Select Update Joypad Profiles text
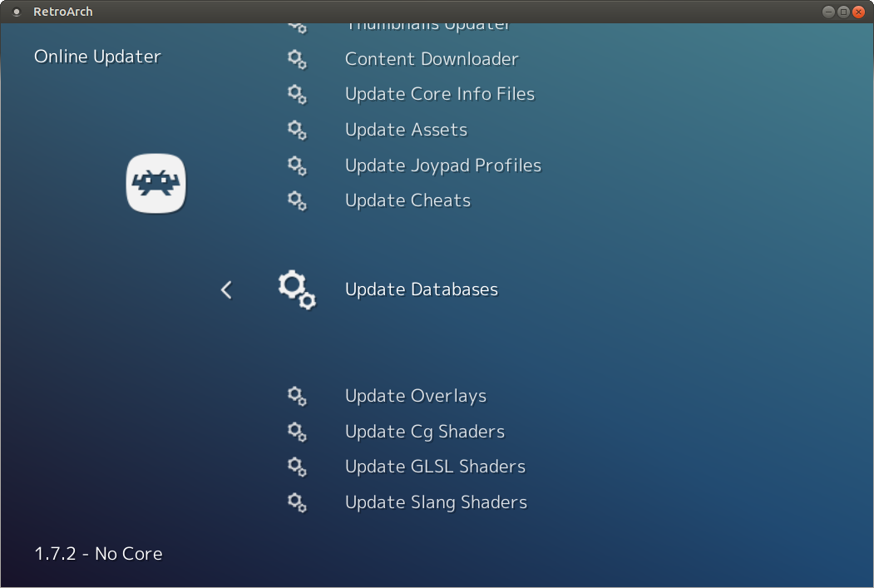The width and height of the screenshot is (874, 588). (x=443, y=166)
